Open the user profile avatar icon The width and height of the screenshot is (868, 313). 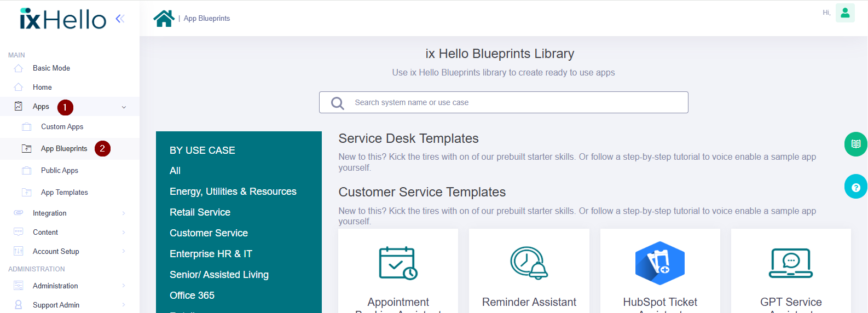[845, 13]
